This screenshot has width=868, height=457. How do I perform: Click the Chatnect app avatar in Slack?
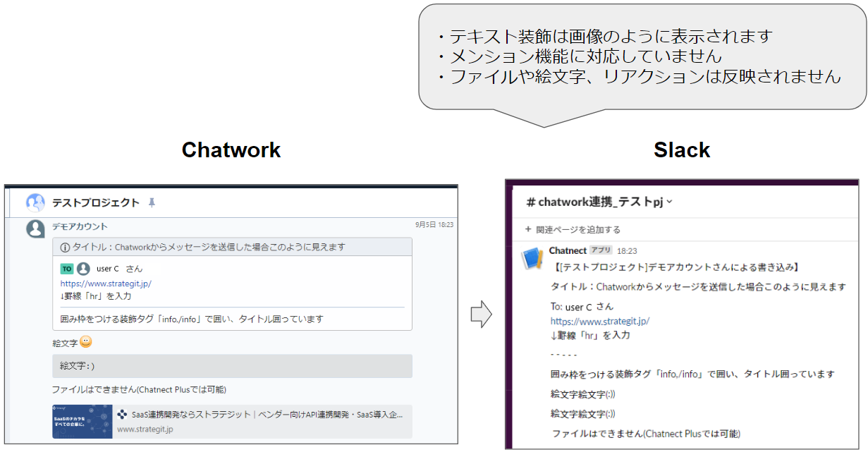coord(532,259)
